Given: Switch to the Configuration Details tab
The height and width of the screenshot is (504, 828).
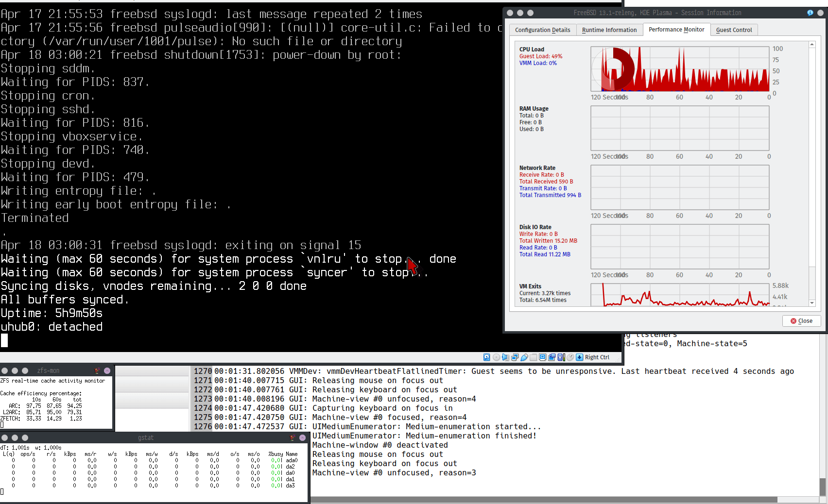Looking at the screenshot, I should click(x=542, y=30).
